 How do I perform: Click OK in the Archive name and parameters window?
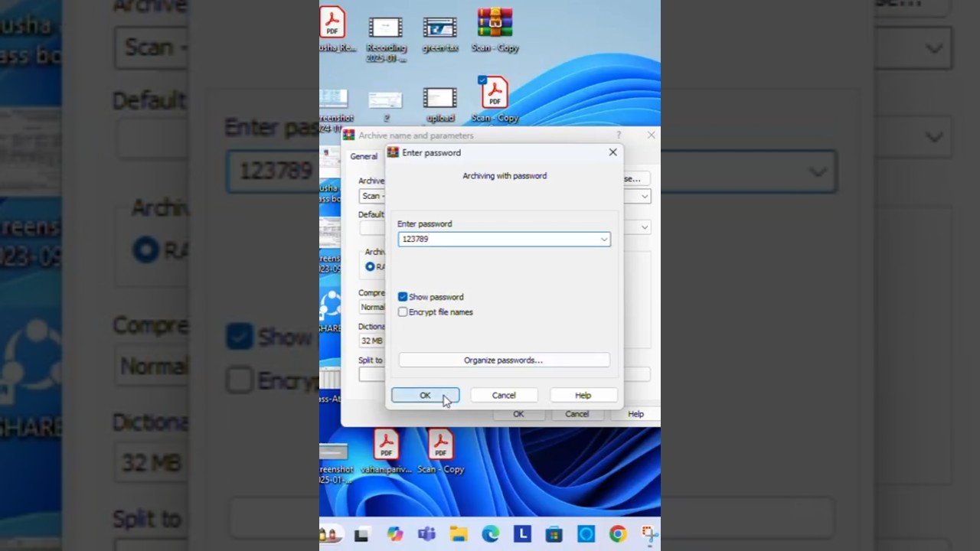pos(518,414)
